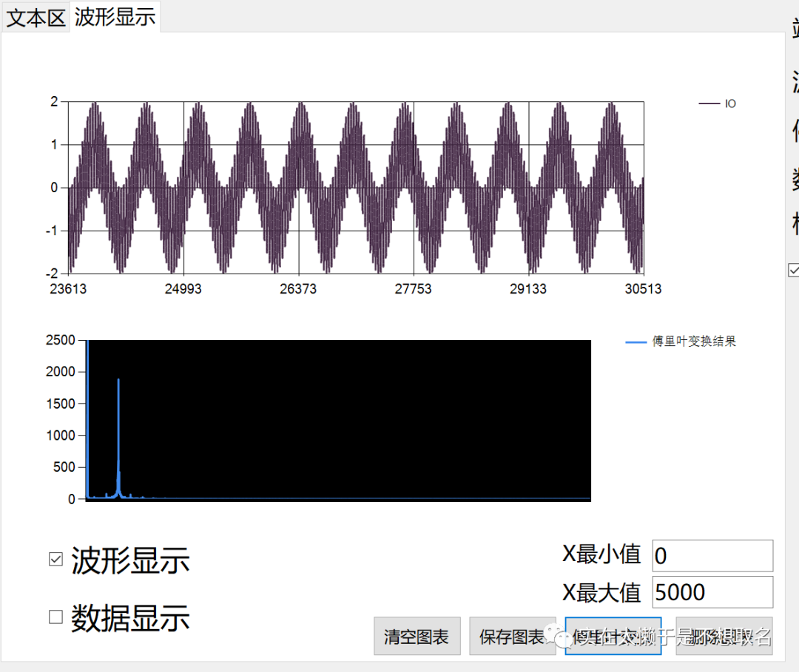
Task: Click the 傅里叶变换结果 legend text
Action: point(694,342)
